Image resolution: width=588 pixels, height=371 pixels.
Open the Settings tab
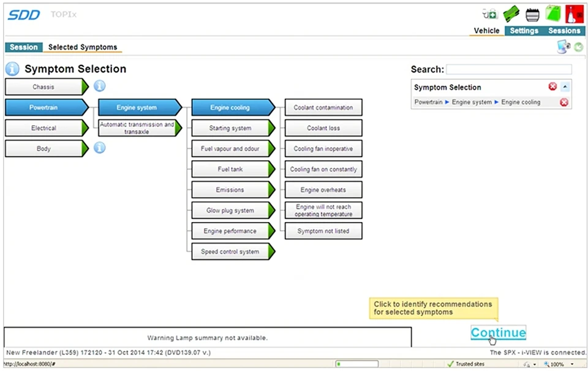click(x=524, y=31)
